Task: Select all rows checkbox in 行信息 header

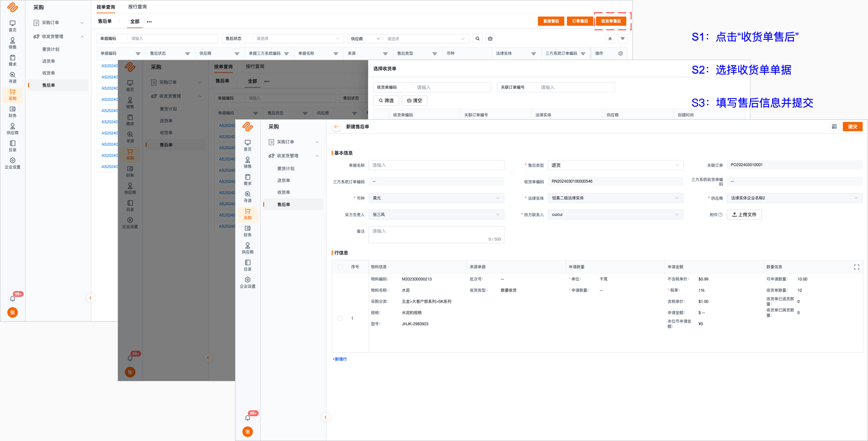Action: click(x=340, y=267)
